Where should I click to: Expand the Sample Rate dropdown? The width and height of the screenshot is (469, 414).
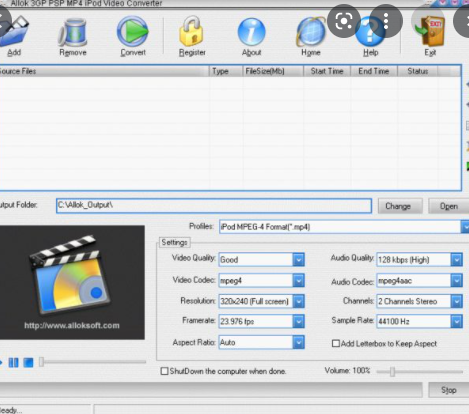[x=456, y=321]
